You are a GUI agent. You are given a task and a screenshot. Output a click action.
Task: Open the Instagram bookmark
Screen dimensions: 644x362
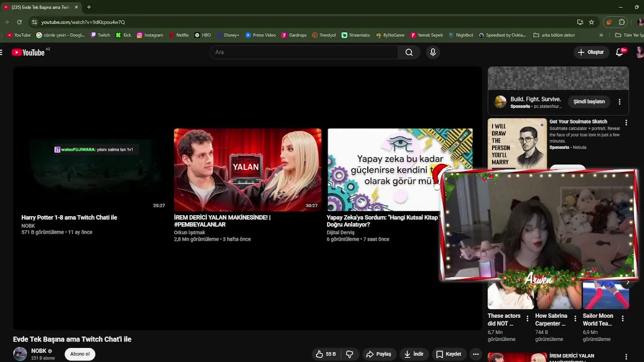pos(150,35)
